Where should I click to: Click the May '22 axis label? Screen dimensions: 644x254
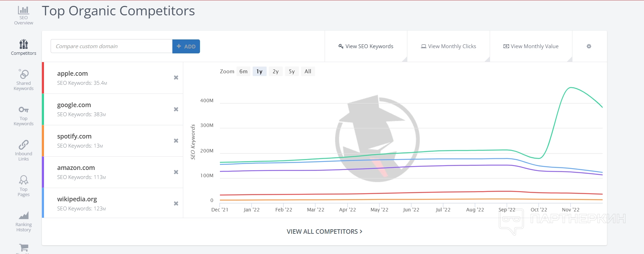[x=379, y=210]
